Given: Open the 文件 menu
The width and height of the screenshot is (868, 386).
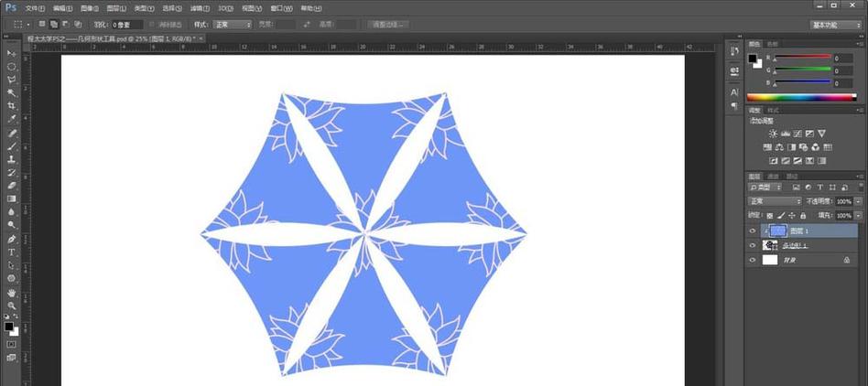Looking at the screenshot, I should [35, 7].
